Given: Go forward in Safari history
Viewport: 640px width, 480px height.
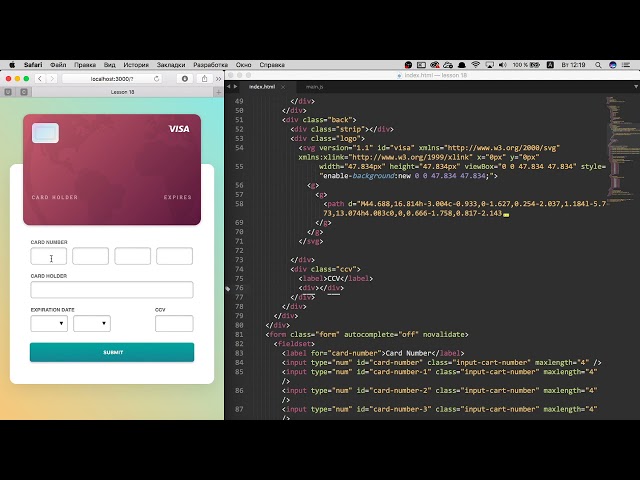Looking at the screenshot, I should pos(52,78).
